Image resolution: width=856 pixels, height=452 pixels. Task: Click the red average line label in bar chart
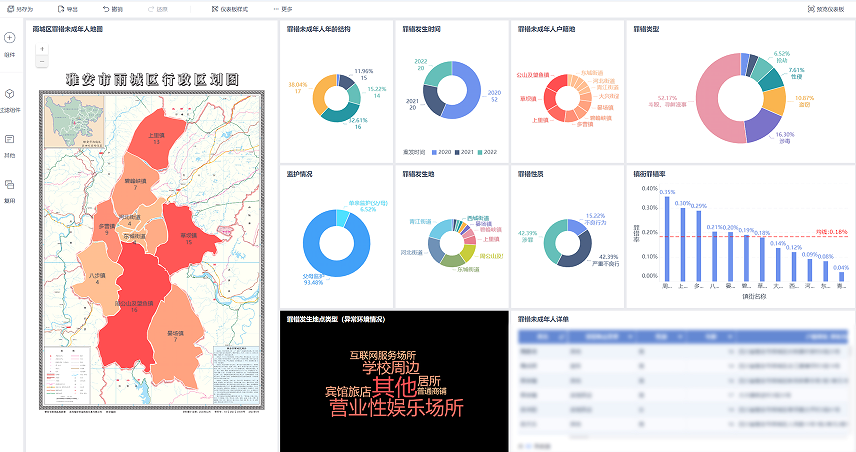pos(831,232)
